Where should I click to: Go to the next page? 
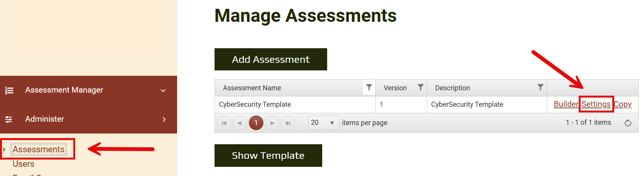click(272, 123)
